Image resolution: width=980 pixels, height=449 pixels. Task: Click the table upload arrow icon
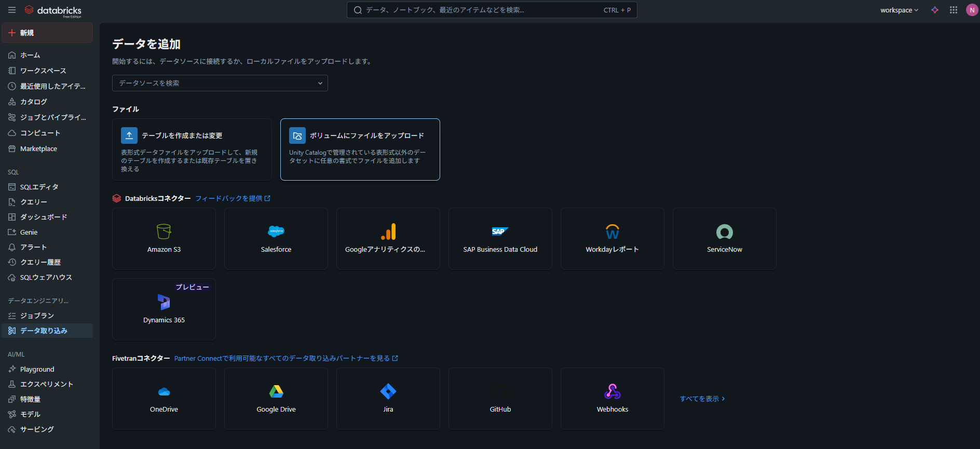[x=129, y=135]
